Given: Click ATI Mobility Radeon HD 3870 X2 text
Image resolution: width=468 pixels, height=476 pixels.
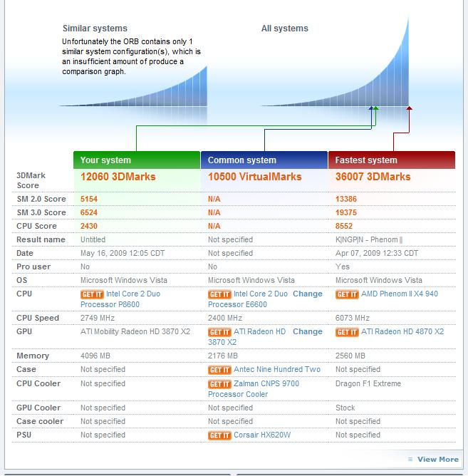Looking at the screenshot, I should point(135,331).
